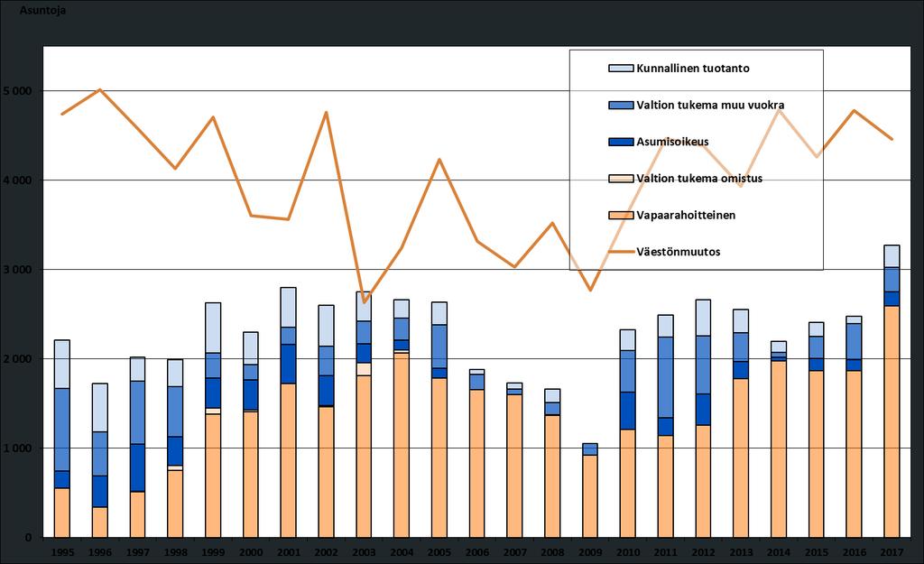Select the orange Vapaarahoitteinen bar segment for 2004

[402, 445]
